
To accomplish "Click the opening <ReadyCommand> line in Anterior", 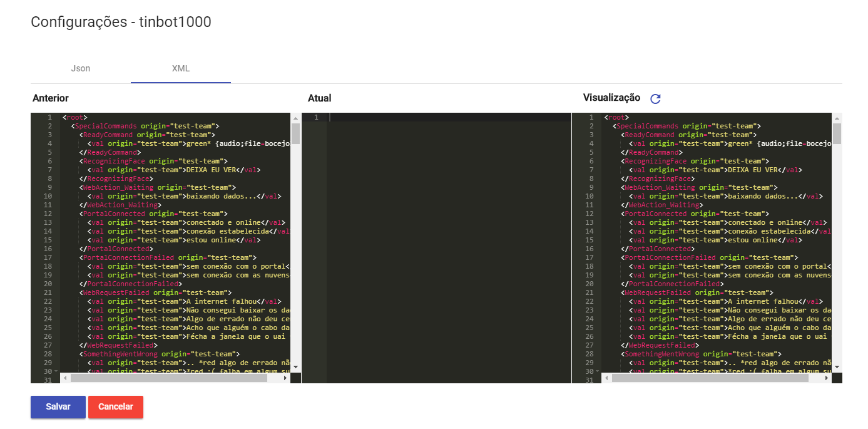I will 146,135.
